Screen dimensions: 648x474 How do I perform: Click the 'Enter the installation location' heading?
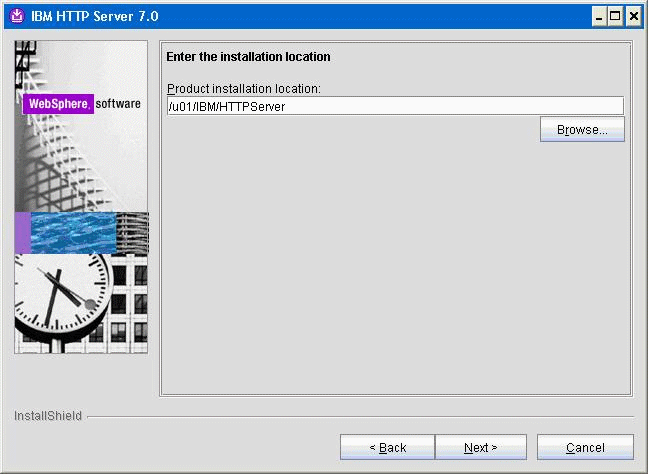(248, 57)
